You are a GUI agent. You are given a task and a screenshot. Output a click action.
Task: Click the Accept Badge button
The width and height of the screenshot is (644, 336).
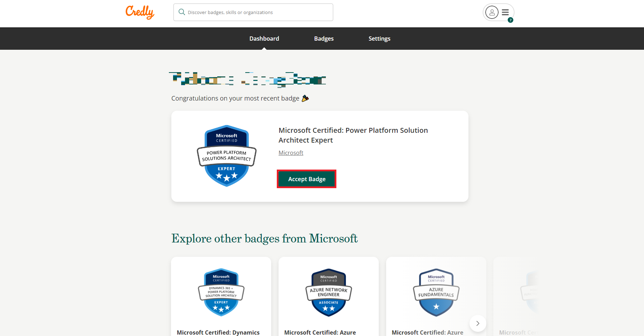pos(307,179)
